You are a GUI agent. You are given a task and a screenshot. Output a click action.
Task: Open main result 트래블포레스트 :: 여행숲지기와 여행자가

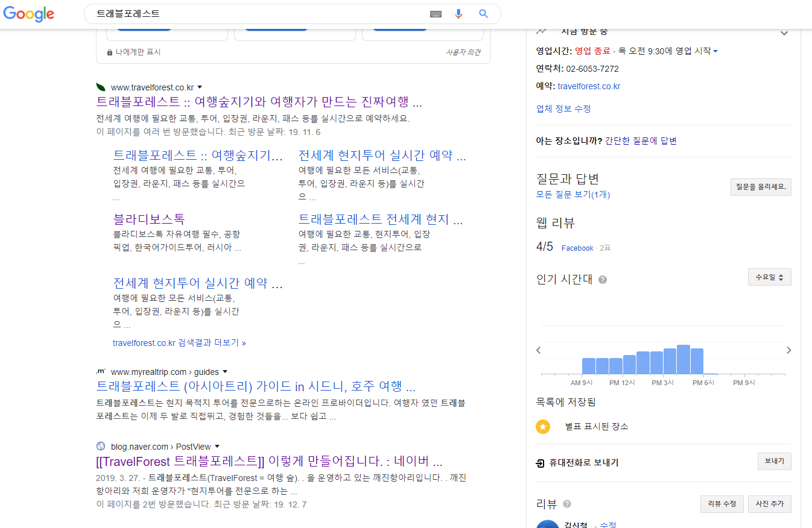pyautogui.click(x=259, y=101)
